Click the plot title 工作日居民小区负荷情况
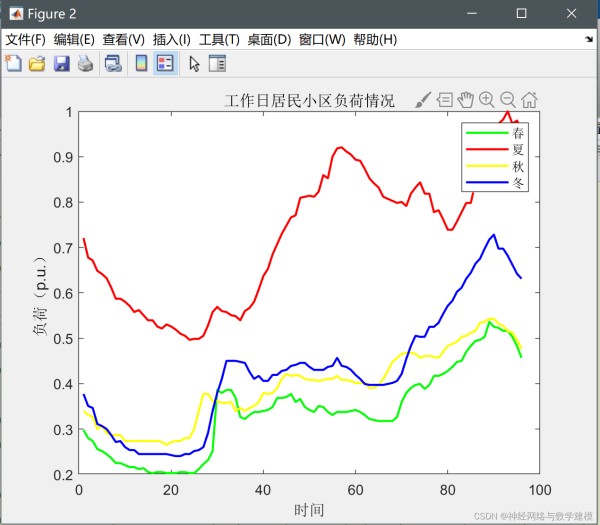The image size is (600, 525). point(309,101)
